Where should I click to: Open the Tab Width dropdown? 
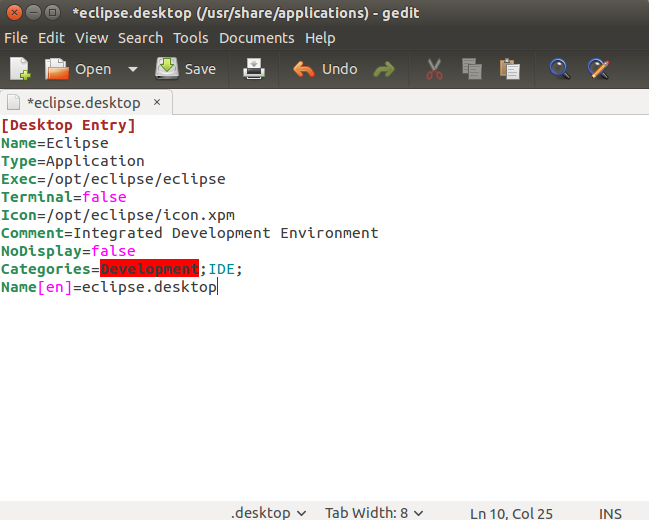point(374,513)
